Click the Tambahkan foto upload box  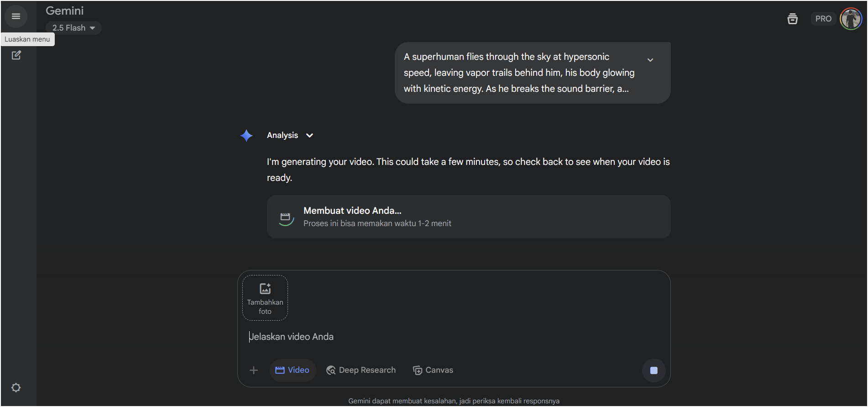click(x=265, y=298)
